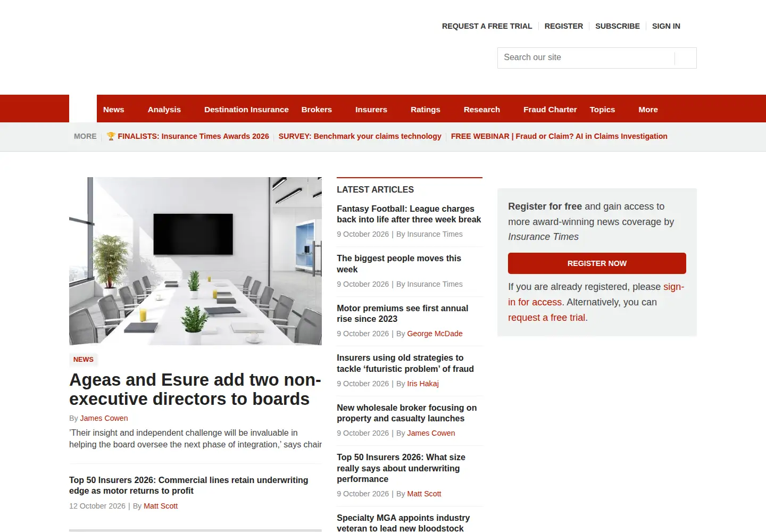Open FINALISTS: Insurance Times Awards 2026 link
Viewport: 766px width, 532px height.
tap(188, 136)
